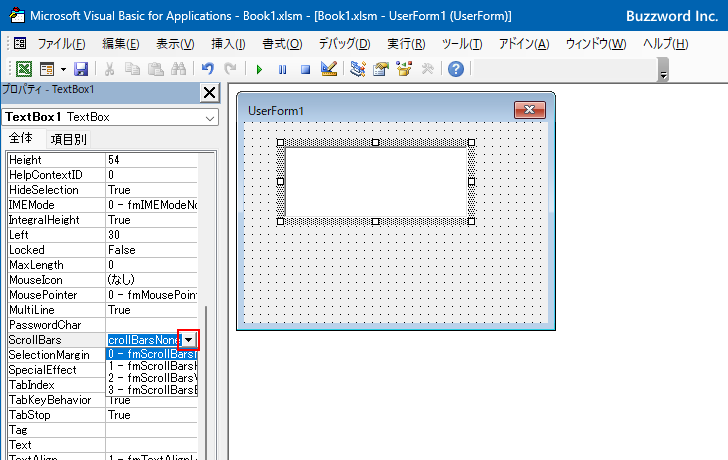Click the UserForm control menu icon in menu bar
The image size is (728, 460).
pyautogui.click(x=20, y=44)
